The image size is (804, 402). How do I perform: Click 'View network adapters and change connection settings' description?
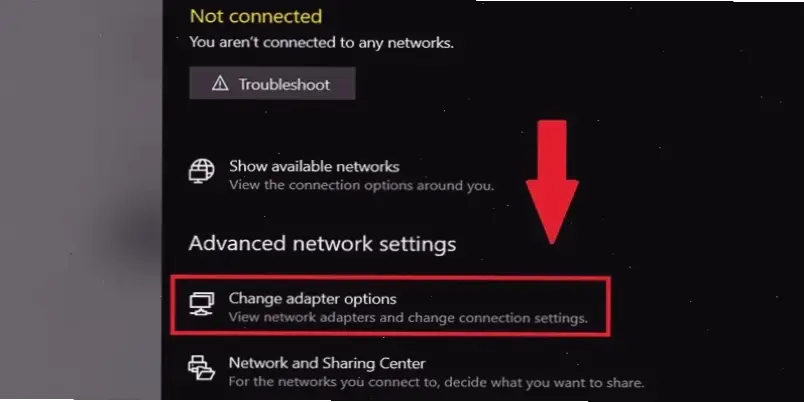[x=408, y=318]
